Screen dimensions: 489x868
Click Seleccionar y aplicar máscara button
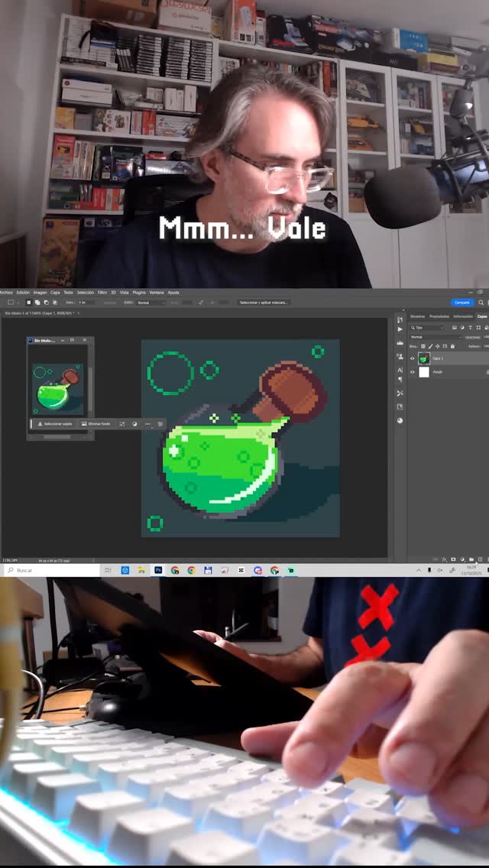coord(264,303)
